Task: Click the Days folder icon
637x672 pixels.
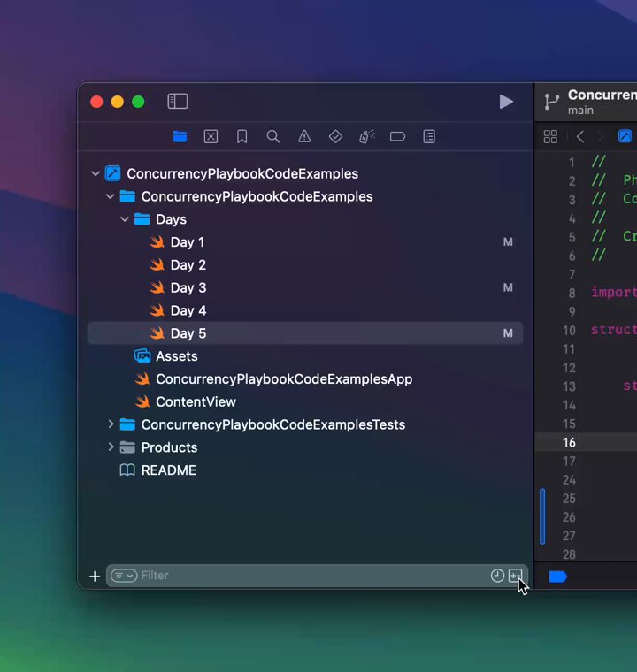Action: 142,219
